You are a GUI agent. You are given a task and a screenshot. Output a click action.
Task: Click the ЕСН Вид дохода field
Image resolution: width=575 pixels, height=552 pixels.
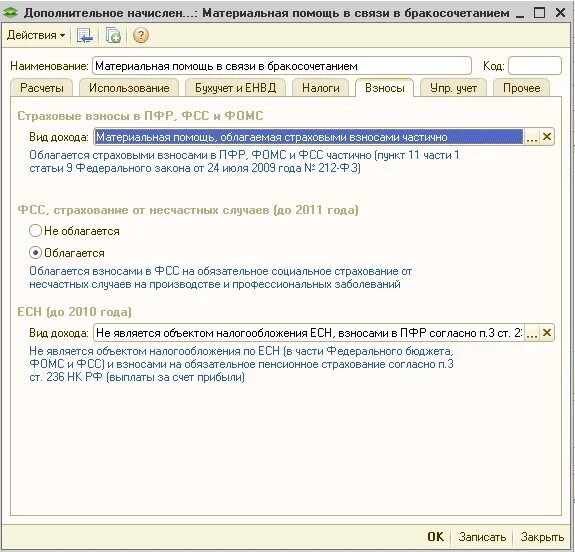[x=308, y=333]
